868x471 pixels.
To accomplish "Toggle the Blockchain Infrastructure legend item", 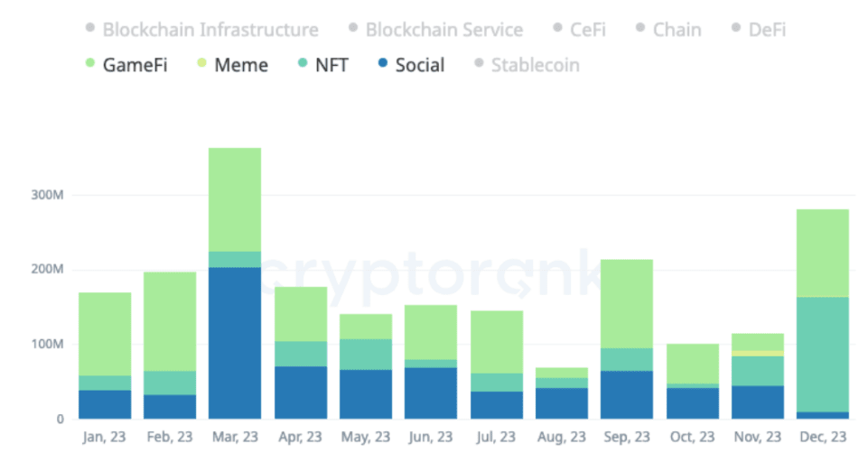I will tap(210, 30).
